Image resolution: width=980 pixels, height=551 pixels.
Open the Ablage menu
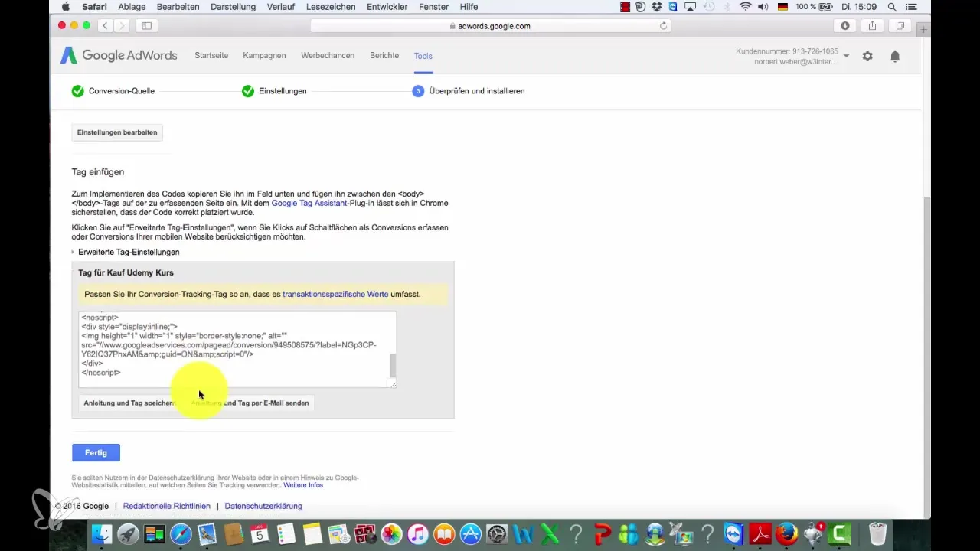click(x=130, y=7)
